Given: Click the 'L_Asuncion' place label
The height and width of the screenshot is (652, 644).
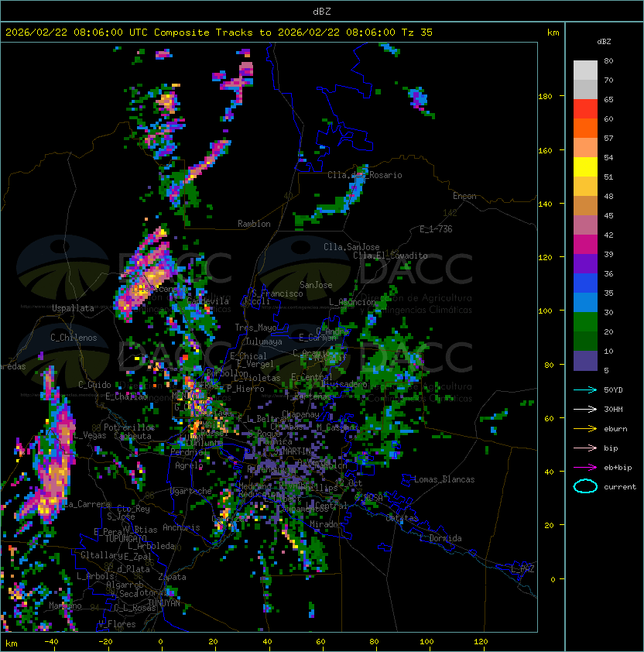Looking at the screenshot, I should coord(352,302).
